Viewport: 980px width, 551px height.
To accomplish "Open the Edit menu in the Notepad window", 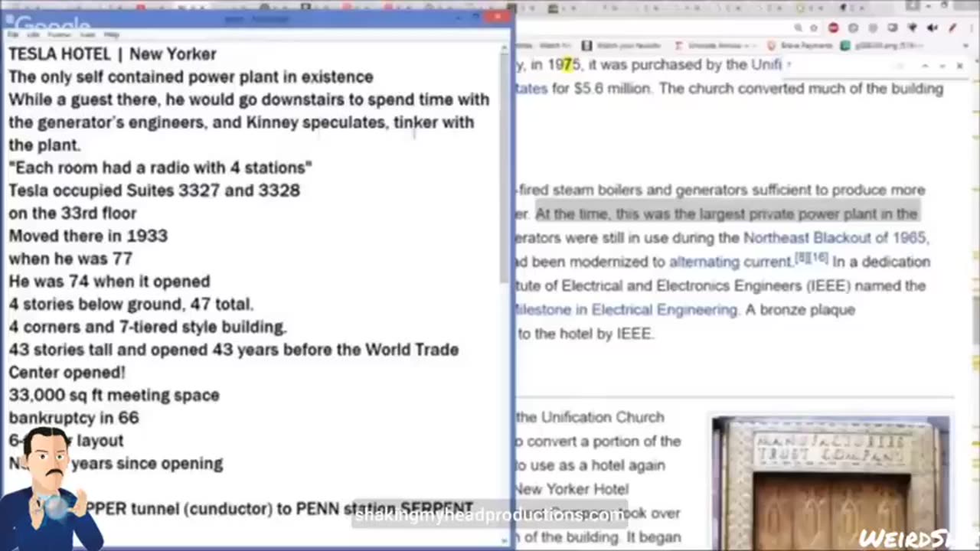I will pyautogui.click(x=33, y=34).
